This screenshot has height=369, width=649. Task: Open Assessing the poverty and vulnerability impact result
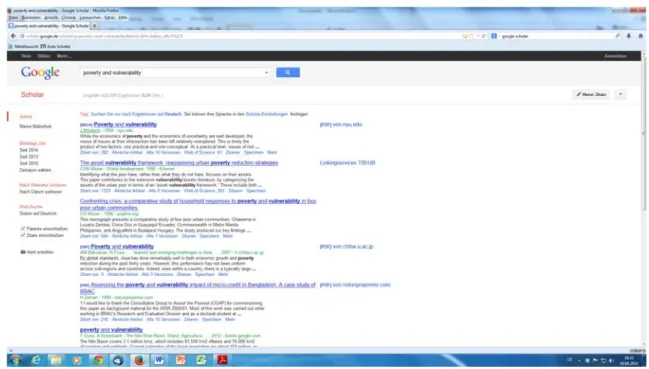coord(198,288)
